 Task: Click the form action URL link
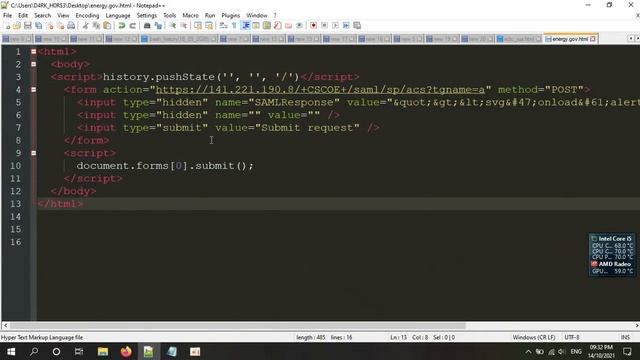coord(320,90)
